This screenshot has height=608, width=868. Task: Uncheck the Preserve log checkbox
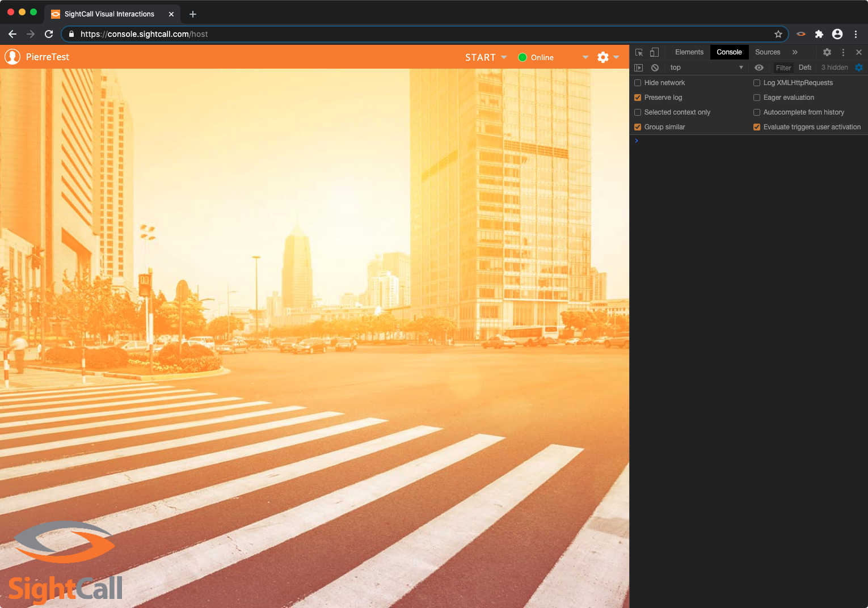coord(638,98)
